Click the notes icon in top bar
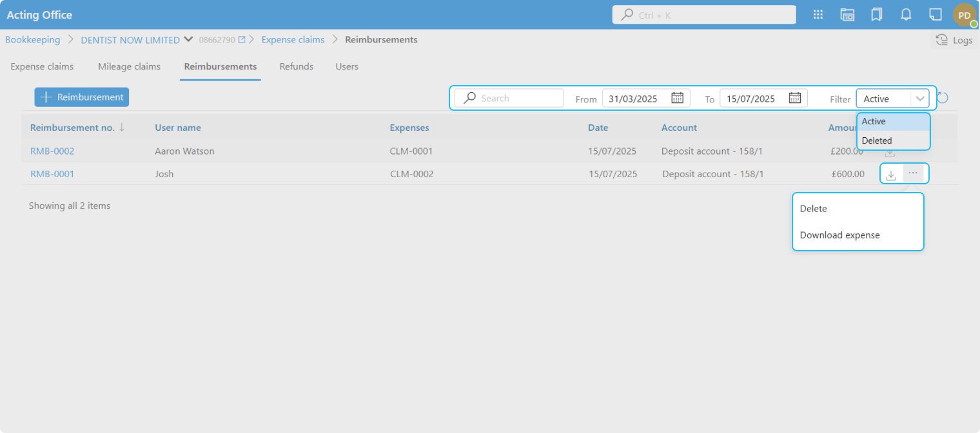Screen dimensions: 980x433 click(935, 15)
